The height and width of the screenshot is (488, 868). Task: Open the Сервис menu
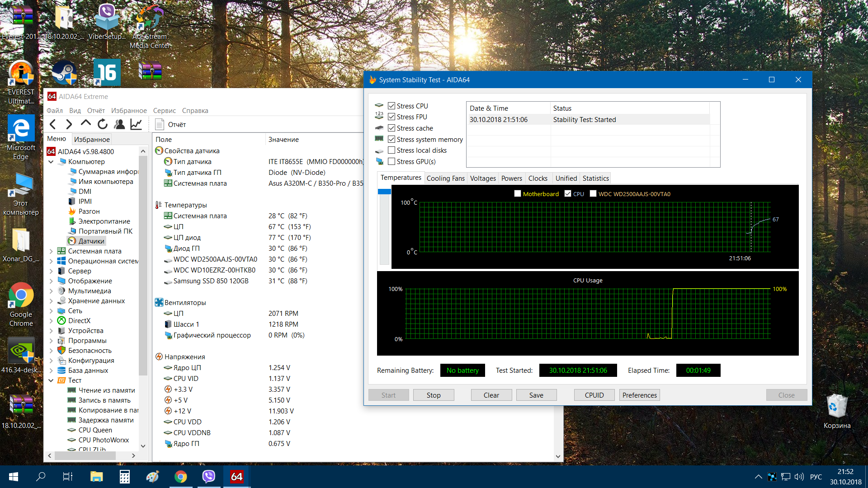pos(164,111)
